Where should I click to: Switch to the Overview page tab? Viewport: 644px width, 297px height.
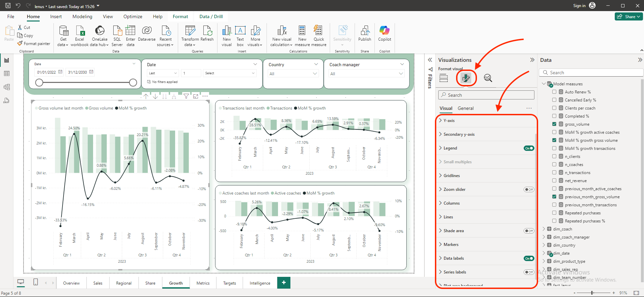(72, 283)
